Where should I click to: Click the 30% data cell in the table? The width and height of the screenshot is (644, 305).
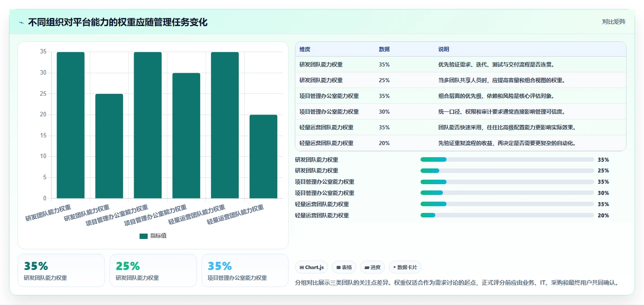click(384, 112)
